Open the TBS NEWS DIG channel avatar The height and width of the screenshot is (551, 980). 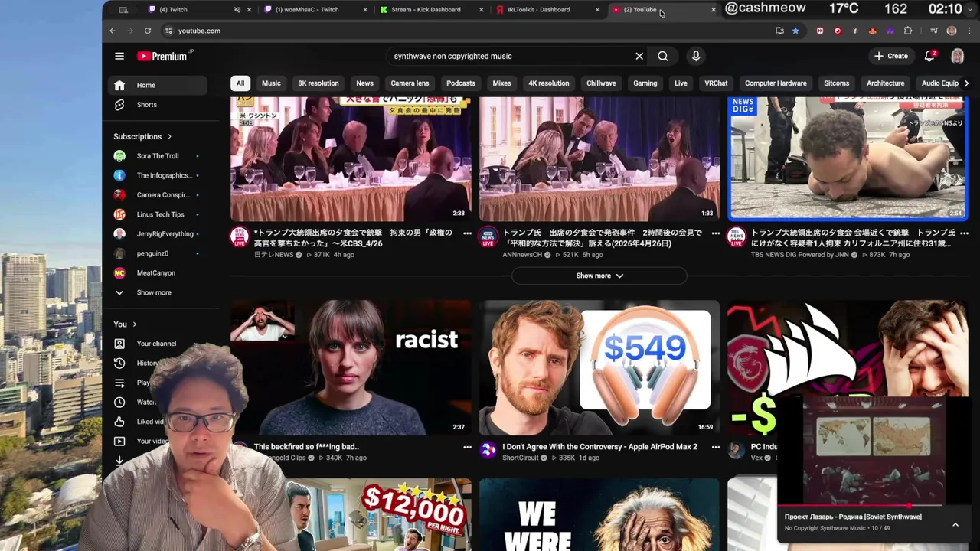[x=737, y=237]
